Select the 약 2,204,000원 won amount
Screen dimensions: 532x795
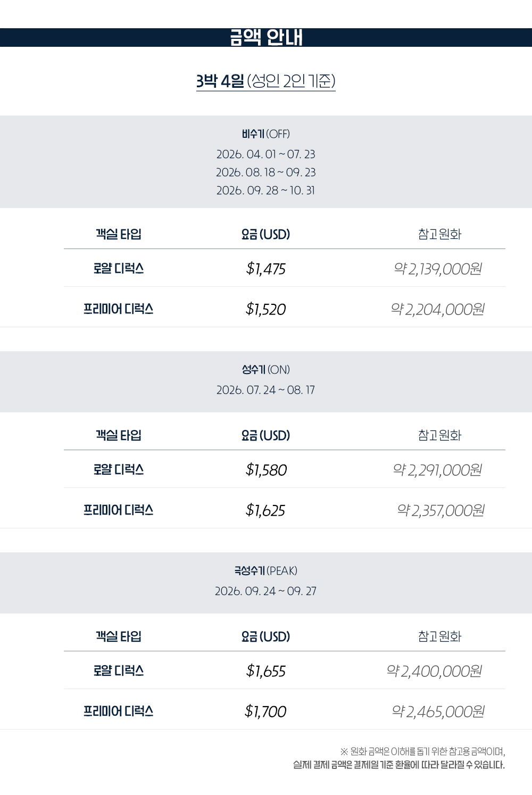tap(437, 309)
